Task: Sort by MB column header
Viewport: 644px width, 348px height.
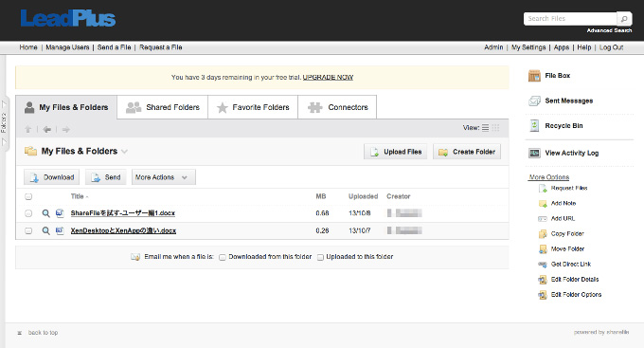Action: click(x=321, y=196)
